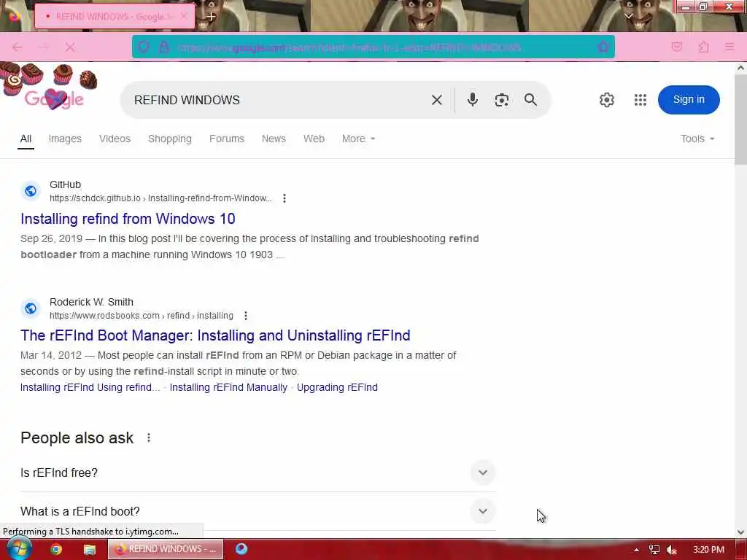Image resolution: width=747 pixels, height=560 pixels.
Task: Click the page scrollbar up arrow
Action: (x=740, y=68)
